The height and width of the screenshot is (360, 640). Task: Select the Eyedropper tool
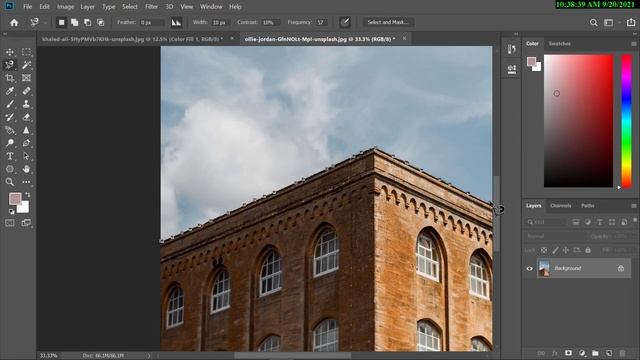[x=10, y=91]
